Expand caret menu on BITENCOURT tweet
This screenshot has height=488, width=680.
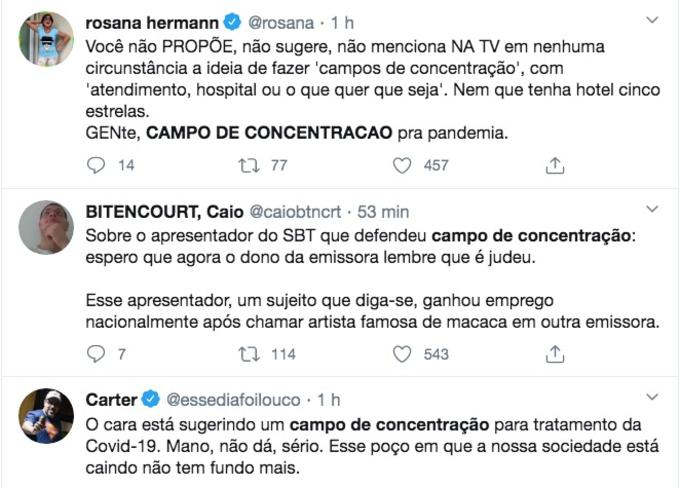[x=651, y=209]
